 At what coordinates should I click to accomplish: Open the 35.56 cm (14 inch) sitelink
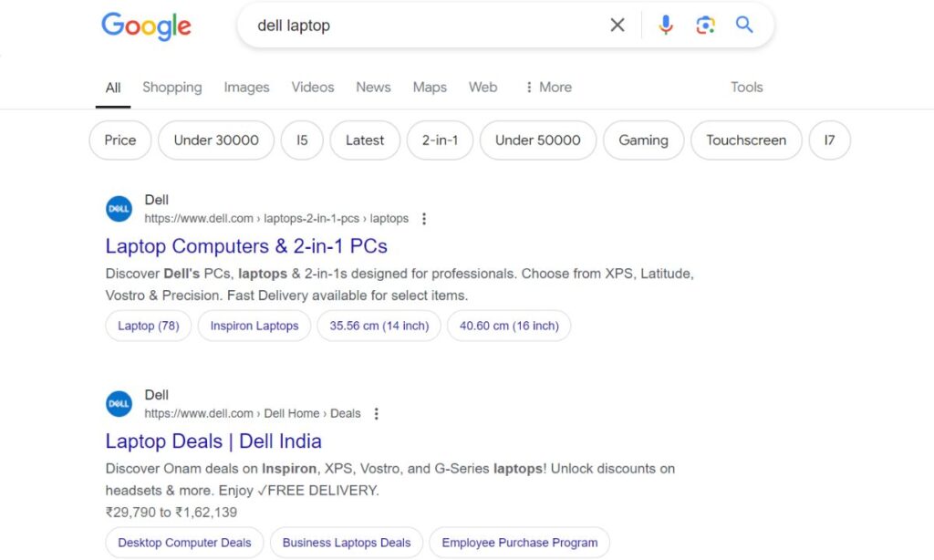(379, 326)
